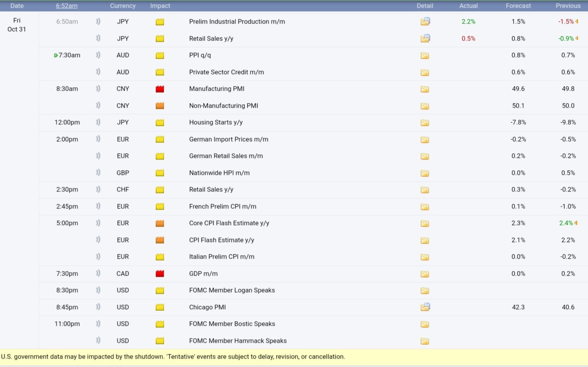Click the Impact column header
Image resolution: width=588 pixels, height=367 pixels.
tap(160, 6)
